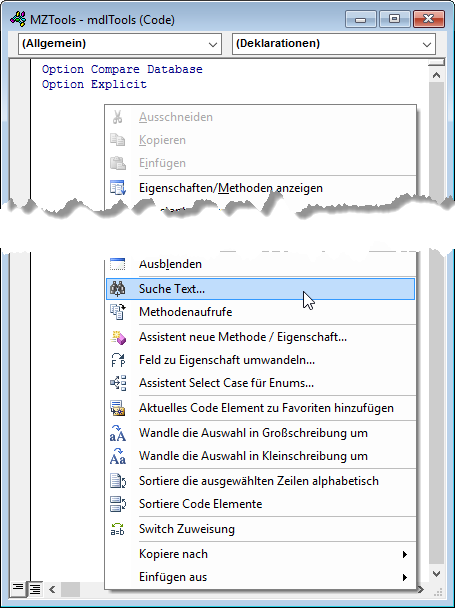Select Aktuelles Code Element zu Favoriten hinzufügen
Screen dimensions: 455x608
pyautogui.click(x=260, y=408)
